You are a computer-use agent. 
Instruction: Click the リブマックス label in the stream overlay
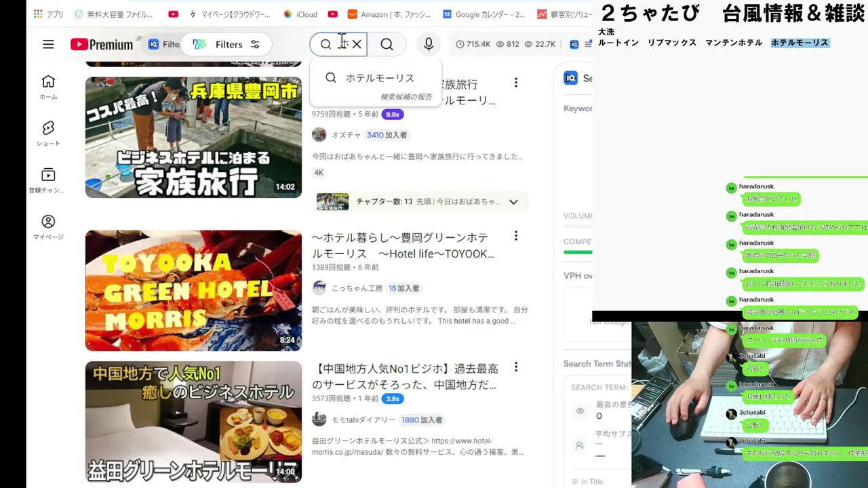[672, 43]
